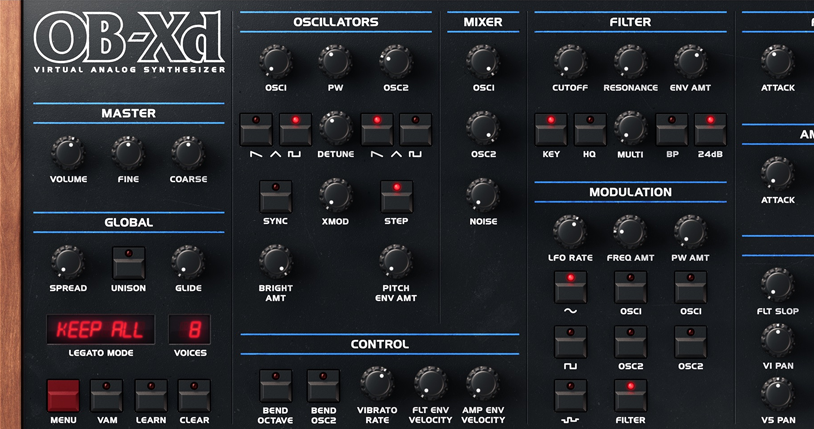
Task: Turn on oscillator SYNC button
Action: (x=275, y=196)
